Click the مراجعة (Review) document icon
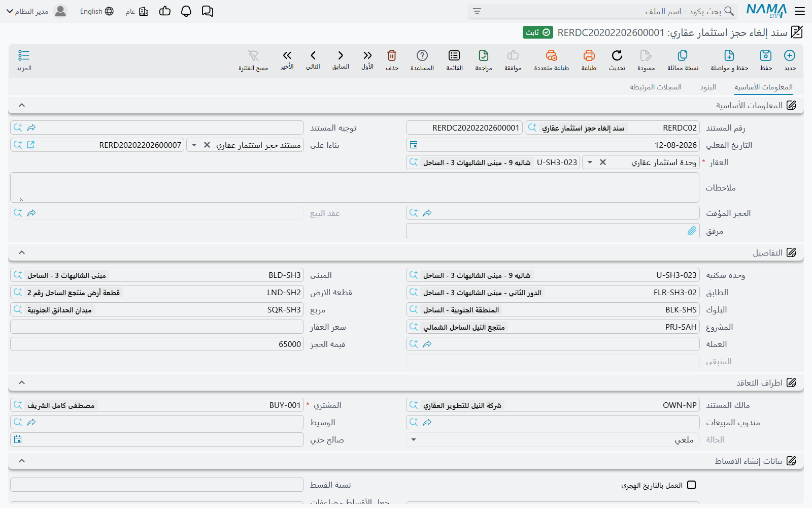 tap(484, 55)
